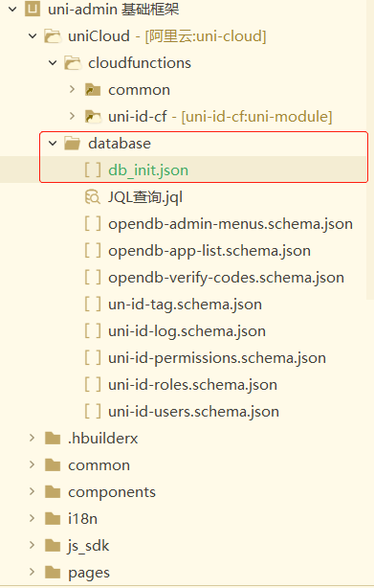Select uni-id-permissions.schema.json in the tree

click(217, 358)
